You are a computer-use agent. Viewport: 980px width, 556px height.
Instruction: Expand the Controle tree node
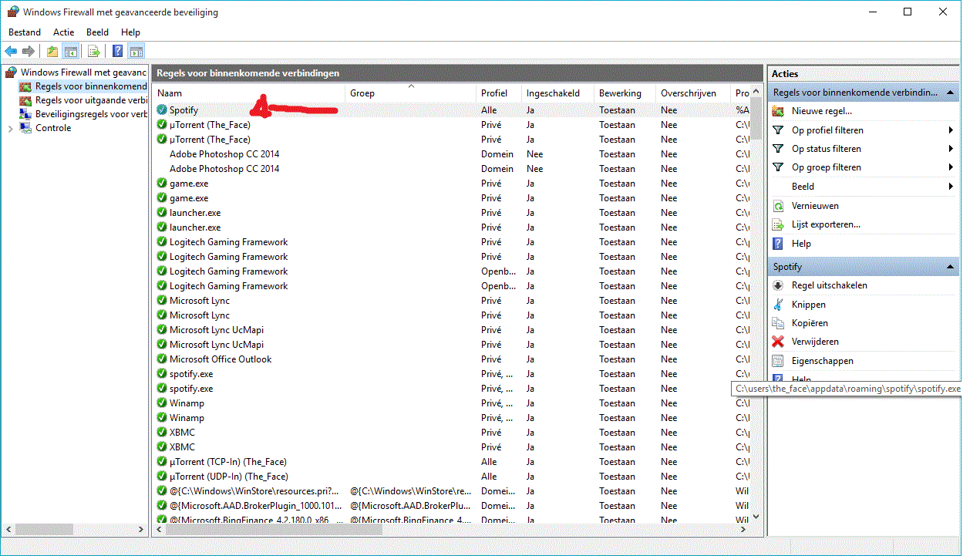click(10, 129)
